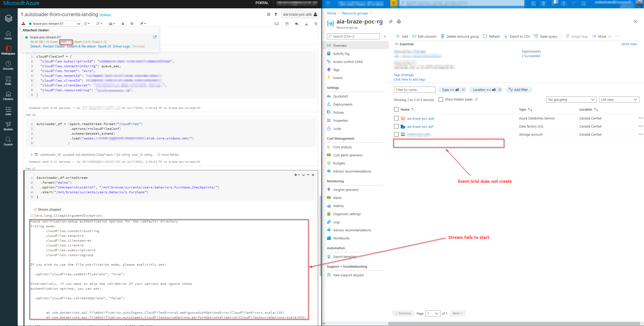Select the Data icon in Databricks sidebar
Screen dimensions: 644x326
tap(8, 80)
